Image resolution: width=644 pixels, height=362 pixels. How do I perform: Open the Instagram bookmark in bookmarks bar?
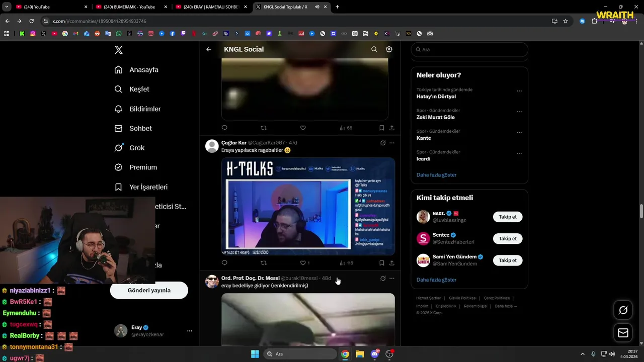click(33, 34)
